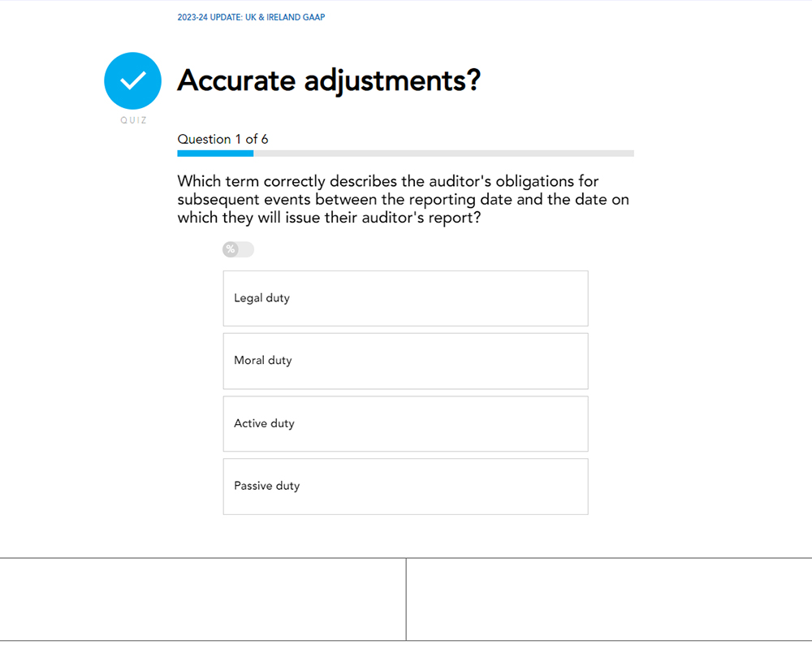
Task: Open the '2023-24 Update: UK & Ireland GAAP' breadcrumb link
Action: tap(251, 17)
